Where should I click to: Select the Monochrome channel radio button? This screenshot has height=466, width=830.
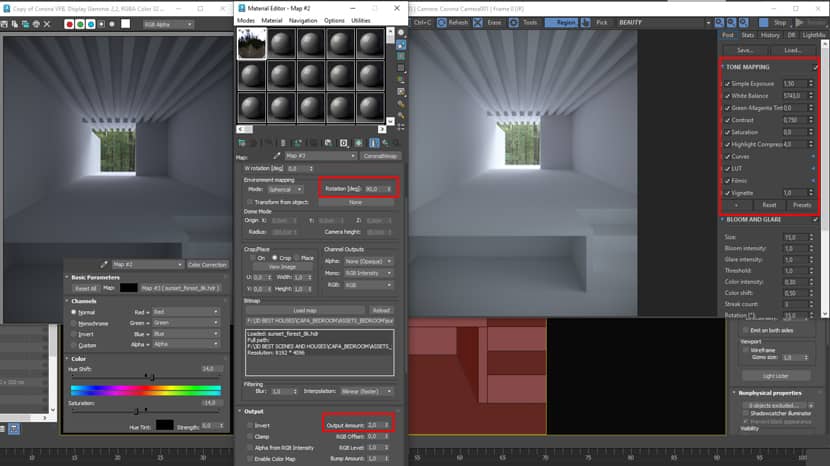click(74, 323)
